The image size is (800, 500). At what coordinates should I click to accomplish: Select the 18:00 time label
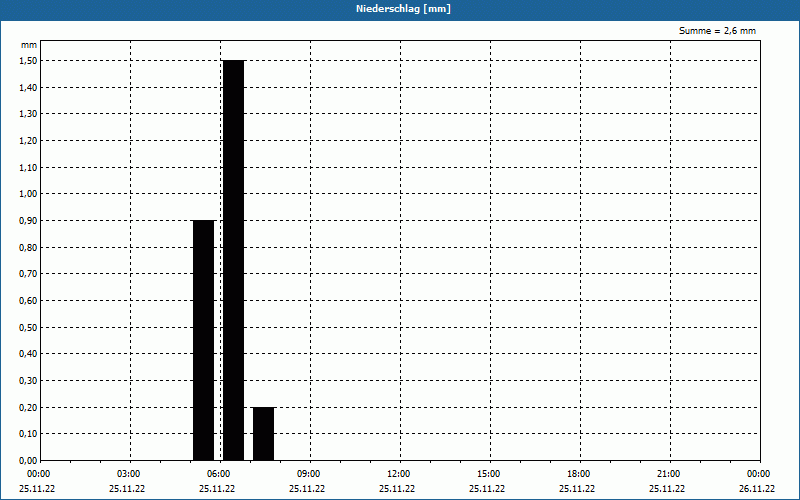coord(579,474)
